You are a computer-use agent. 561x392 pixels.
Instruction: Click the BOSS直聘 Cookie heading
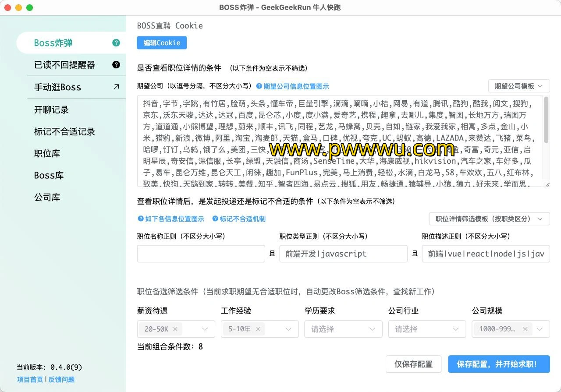[x=170, y=25]
